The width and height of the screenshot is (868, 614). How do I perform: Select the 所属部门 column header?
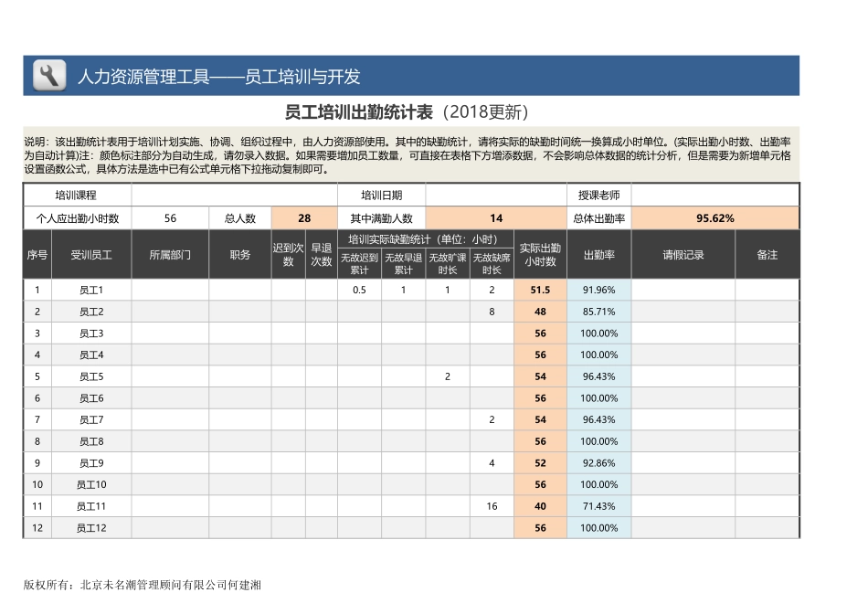click(x=170, y=255)
